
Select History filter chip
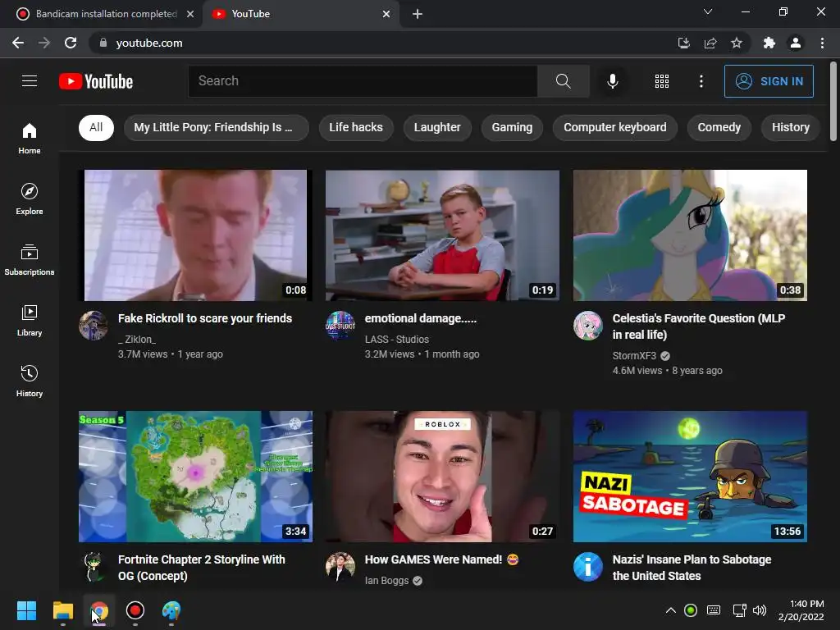tap(790, 127)
